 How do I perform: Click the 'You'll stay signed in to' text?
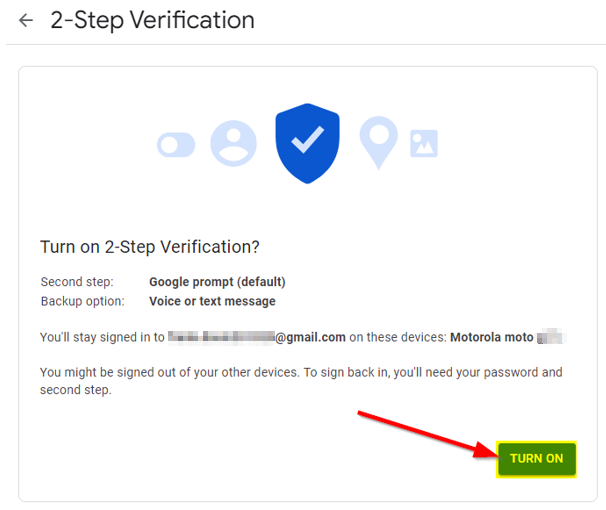coord(102,337)
